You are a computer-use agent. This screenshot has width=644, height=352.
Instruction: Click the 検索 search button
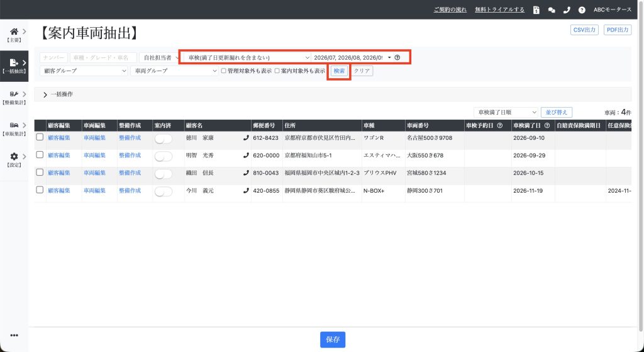(339, 71)
